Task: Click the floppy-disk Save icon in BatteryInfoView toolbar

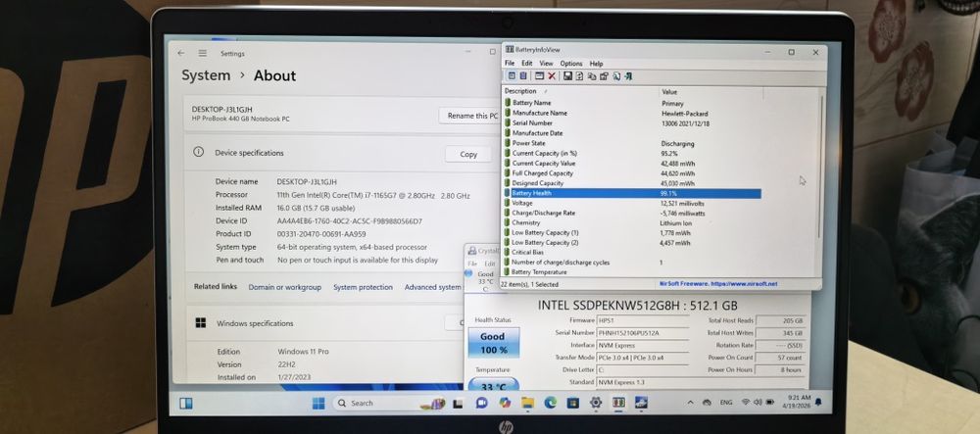Action: tap(567, 75)
